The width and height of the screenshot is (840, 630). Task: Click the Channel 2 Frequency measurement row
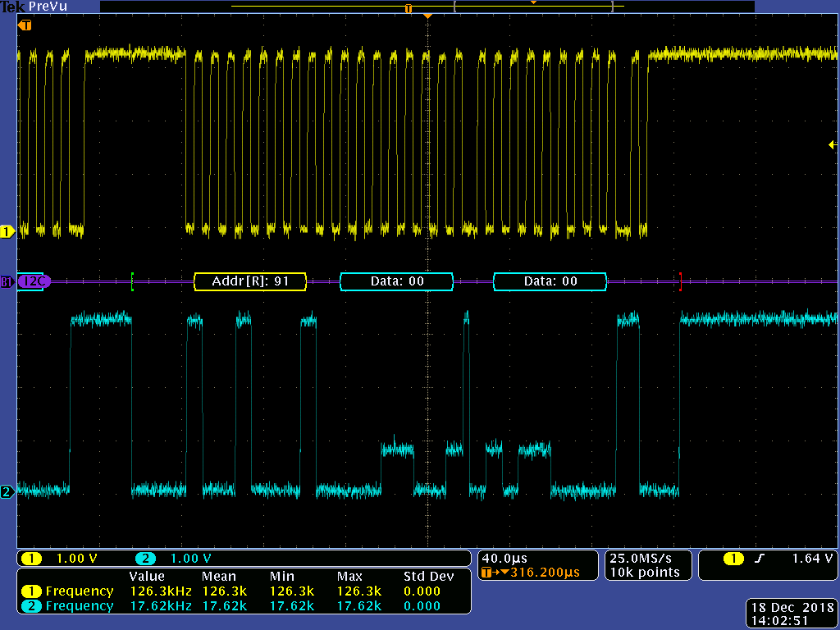tap(78, 605)
